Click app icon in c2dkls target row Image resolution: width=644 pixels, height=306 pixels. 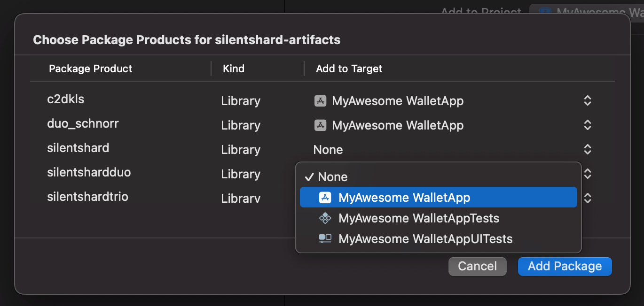(320, 101)
